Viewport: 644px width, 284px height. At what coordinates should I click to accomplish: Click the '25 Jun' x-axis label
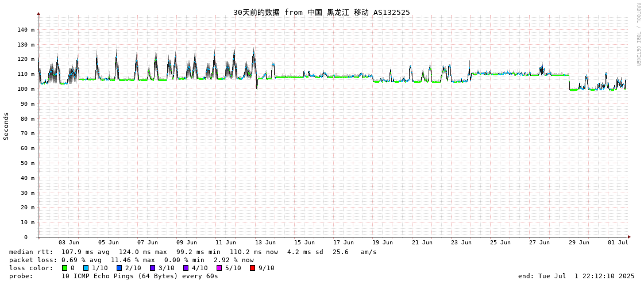tap(500, 243)
